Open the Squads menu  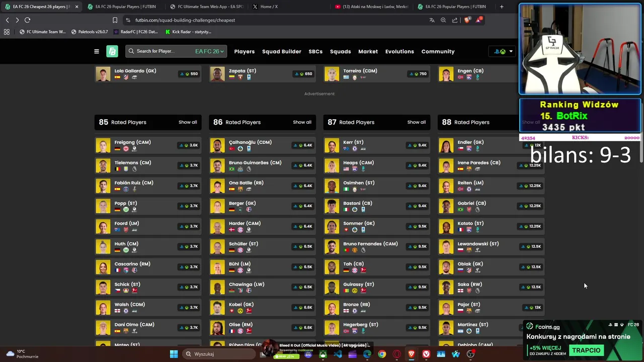tap(341, 51)
